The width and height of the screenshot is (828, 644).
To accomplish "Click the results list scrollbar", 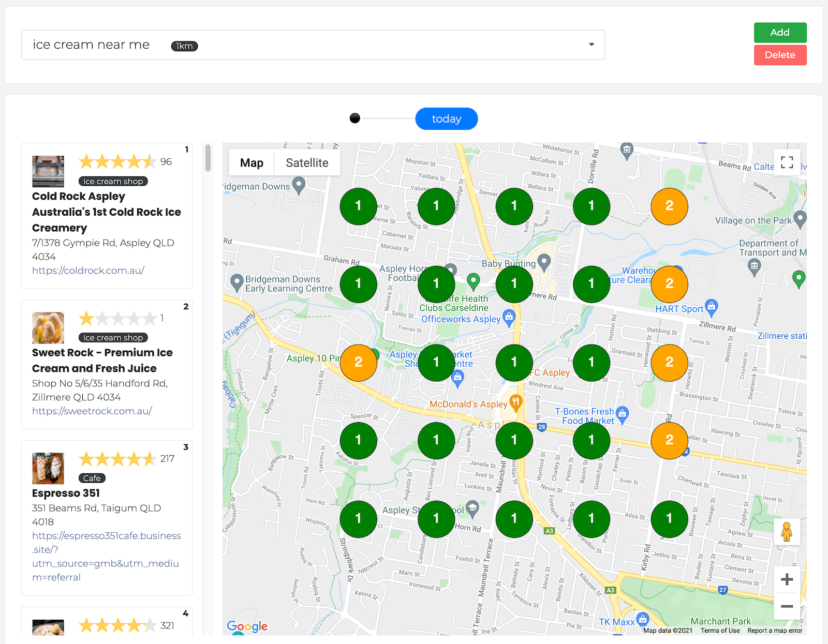I will coord(208,158).
